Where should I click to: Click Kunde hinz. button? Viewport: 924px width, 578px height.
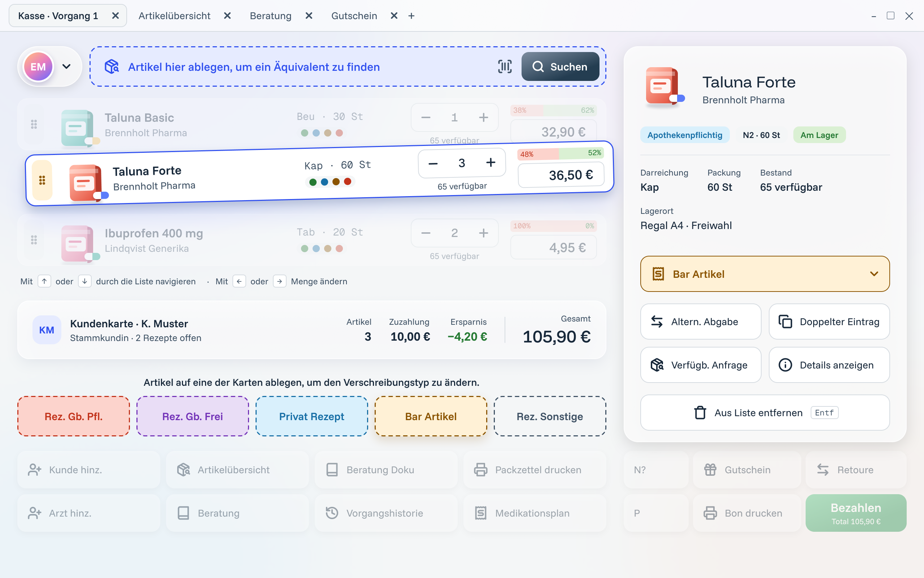click(88, 469)
